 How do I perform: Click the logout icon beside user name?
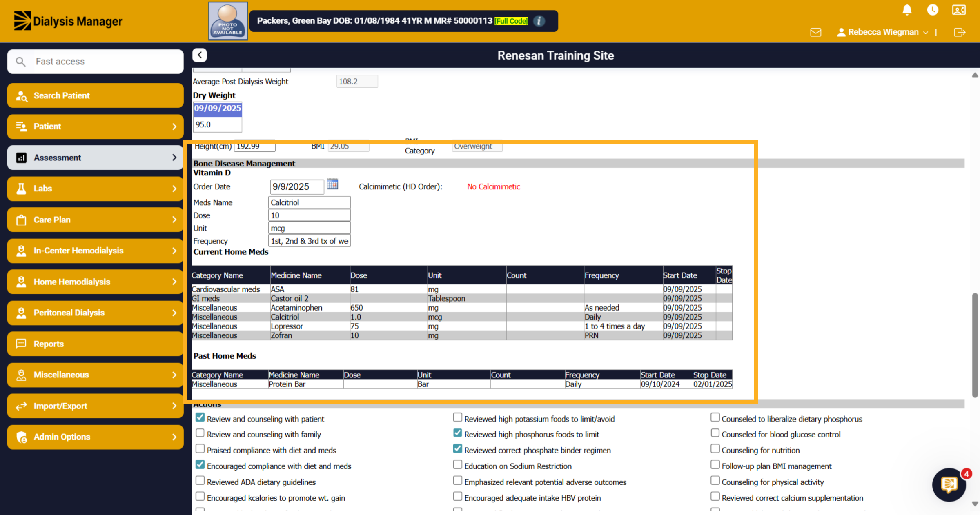(960, 32)
